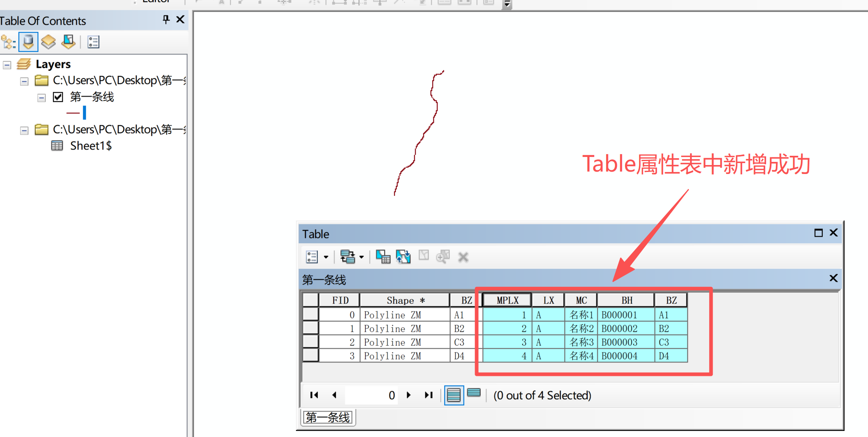
Task: Toggle Show selected records view button
Action: (473, 392)
